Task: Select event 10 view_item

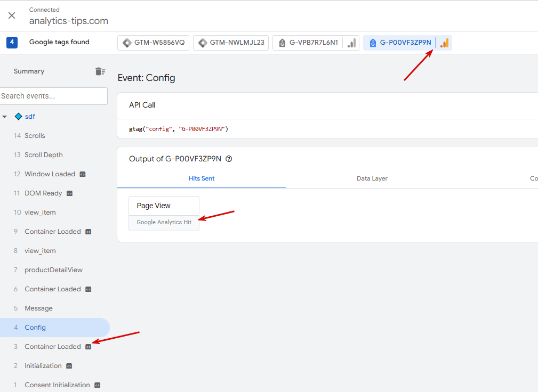Action: tap(55, 213)
